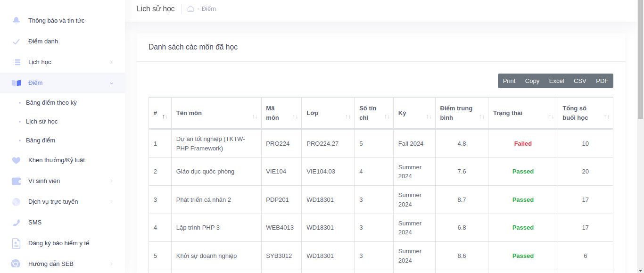Sort table by Lớp column arrows
The width and height of the screenshot is (644, 273).
pos(348,117)
